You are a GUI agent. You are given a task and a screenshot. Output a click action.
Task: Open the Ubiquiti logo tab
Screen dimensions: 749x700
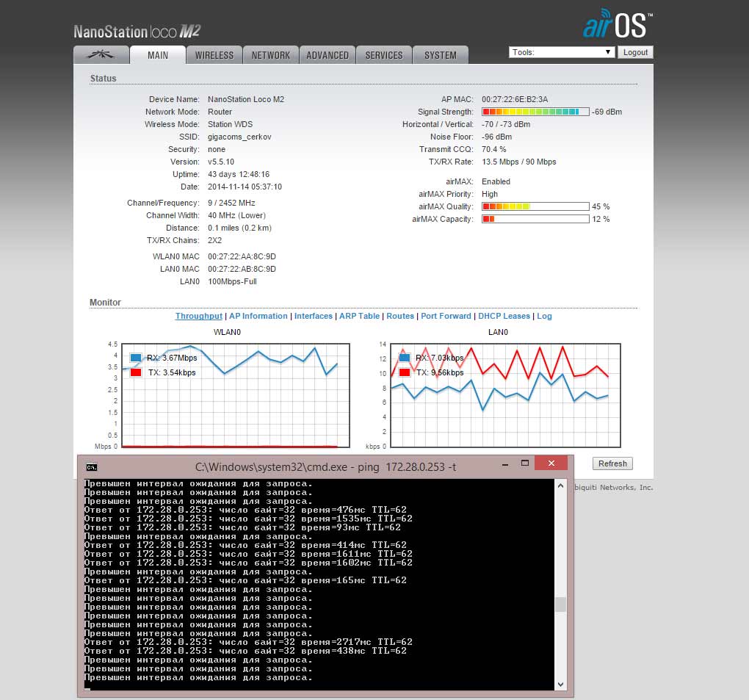click(101, 55)
